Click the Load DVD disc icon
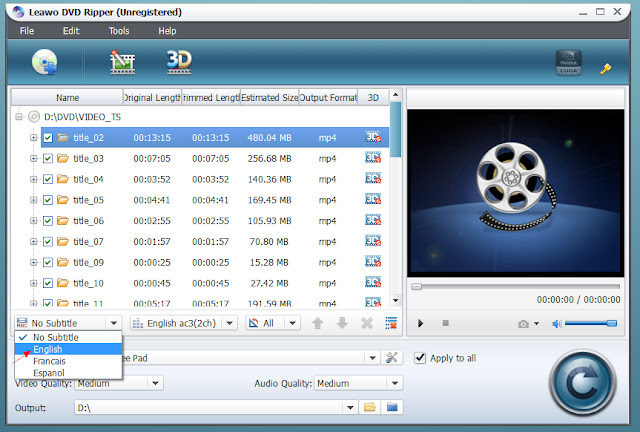 tap(44, 62)
